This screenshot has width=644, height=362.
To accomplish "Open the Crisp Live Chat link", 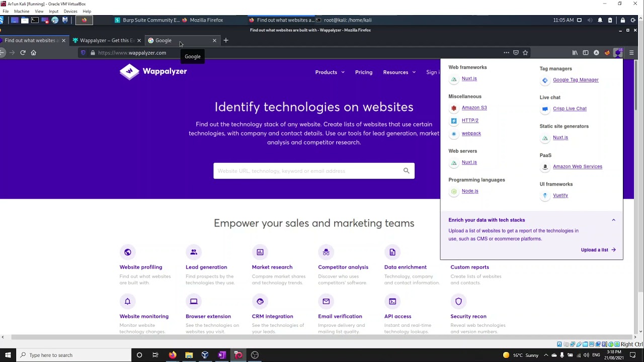I will coord(570,109).
